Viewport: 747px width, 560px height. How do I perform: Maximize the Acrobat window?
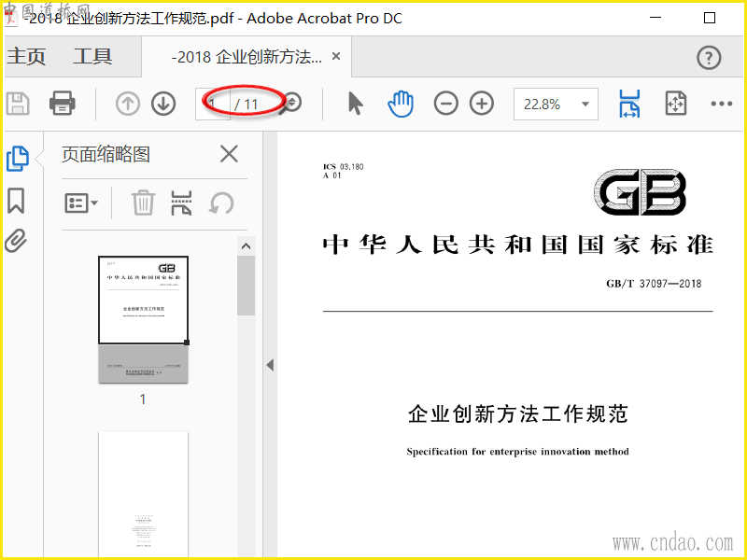point(710,18)
